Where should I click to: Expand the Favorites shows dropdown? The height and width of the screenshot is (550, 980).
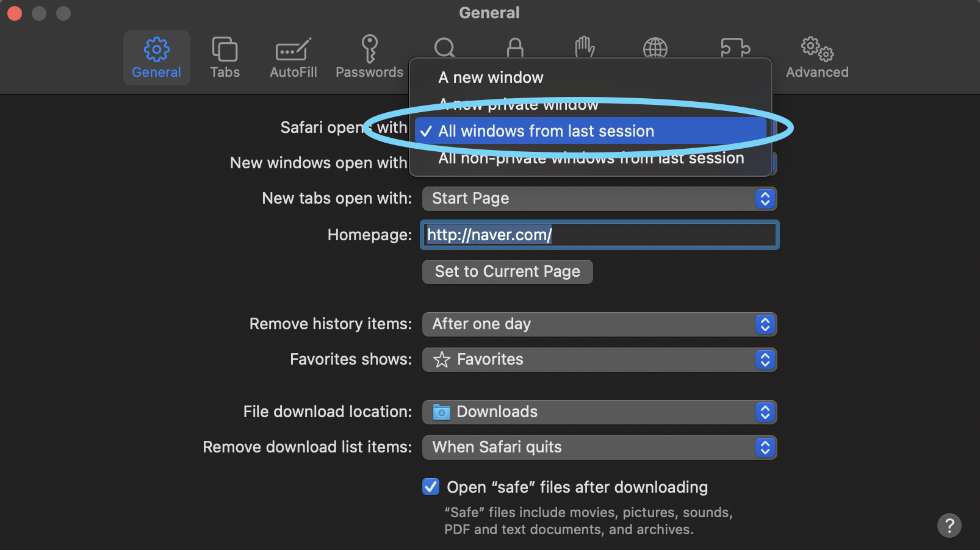tap(599, 360)
